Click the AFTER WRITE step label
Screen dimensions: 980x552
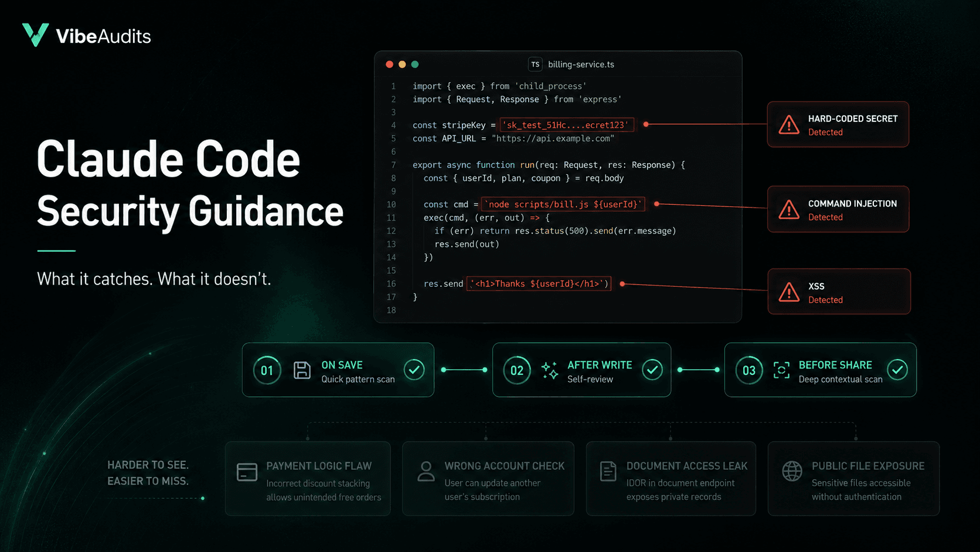[600, 365]
